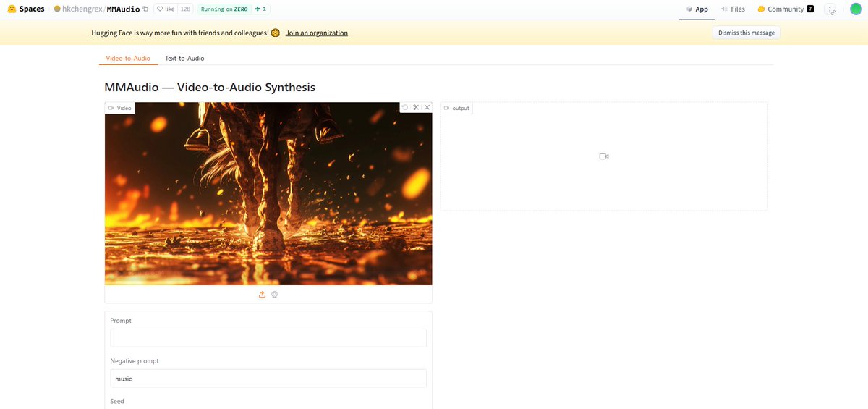Click the hugging emoji in banner
The image size is (868, 409).
pos(276,33)
